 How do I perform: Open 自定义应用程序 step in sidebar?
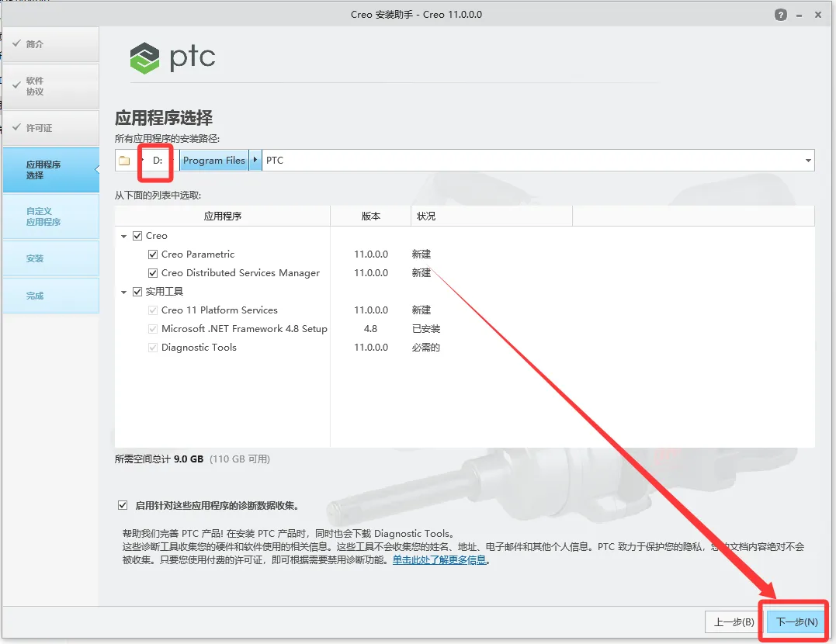[51, 216]
